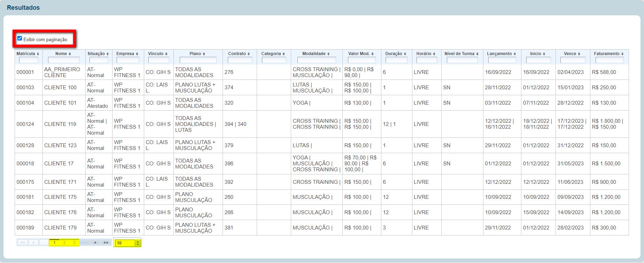644x263 pixels.
Task: Click sort icon next to Plano header
Action: pyautogui.click(x=204, y=54)
